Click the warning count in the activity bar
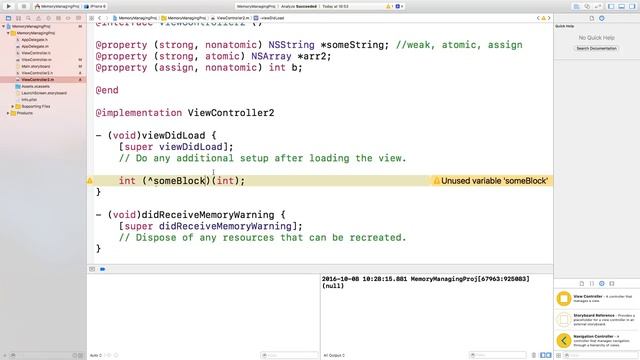 point(389,7)
